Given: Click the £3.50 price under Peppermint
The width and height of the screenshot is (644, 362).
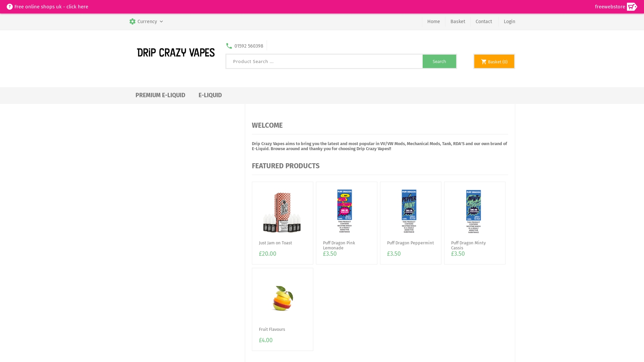Looking at the screenshot, I should click(x=394, y=254).
